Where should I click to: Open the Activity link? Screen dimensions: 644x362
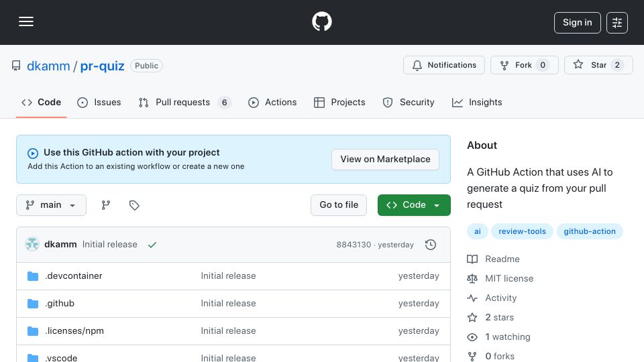coord(500,298)
